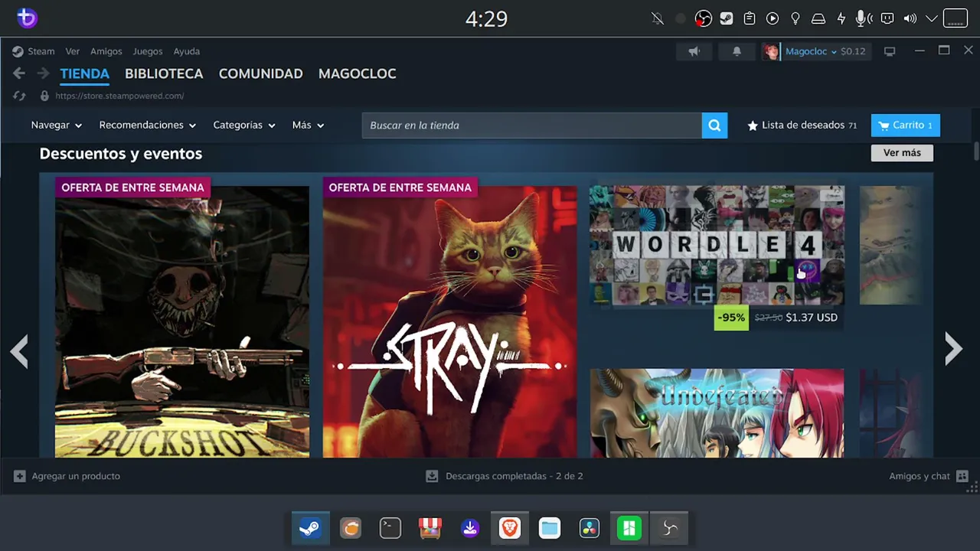Go forward in Steam navigation
Image resolution: width=980 pixels, height=551 pixels.
(44, 73)
